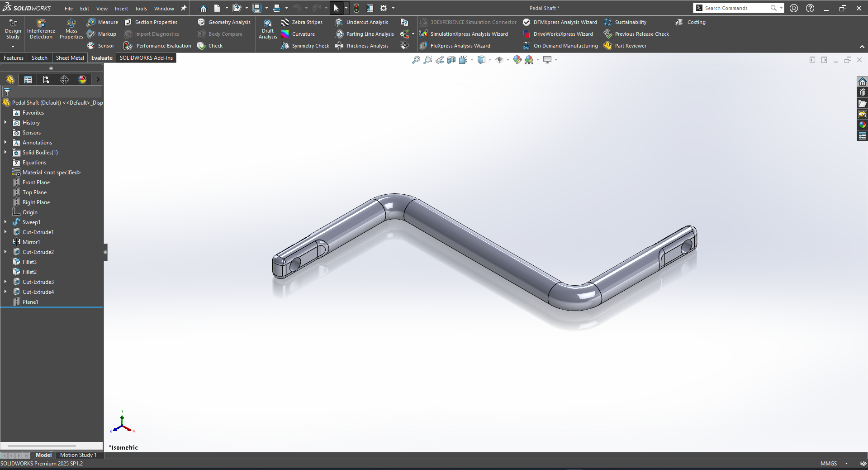Click the Motion Study 1 tab
This screenshot has width=868, height=470.
pyautogui.click(x=78, y=455)
